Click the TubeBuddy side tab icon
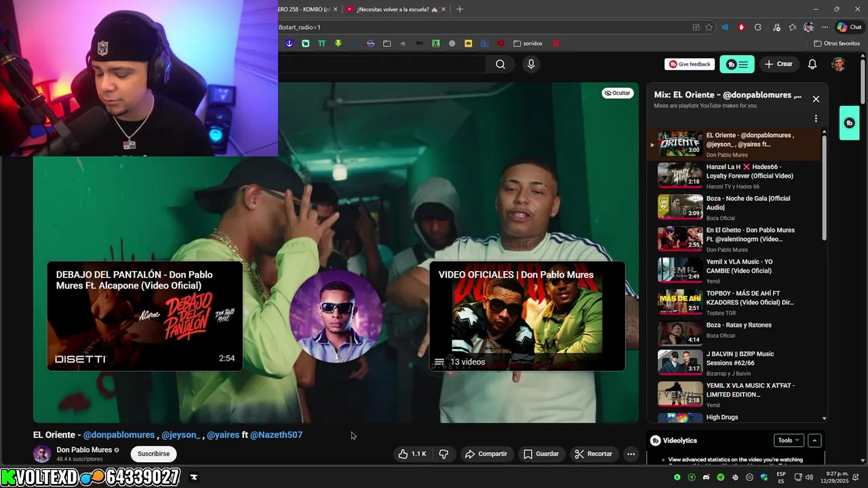This screenshot has width=868, height=488. point(850,123)
